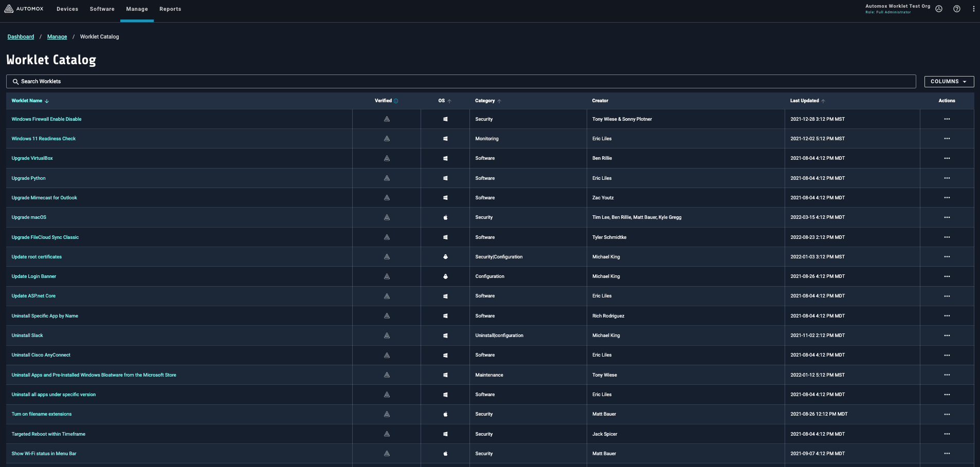Open actions menu for Upgrade FileCloud Sync Classic
Screen dimensions: 980x467
pyautogui.click(x=947, y=237)
